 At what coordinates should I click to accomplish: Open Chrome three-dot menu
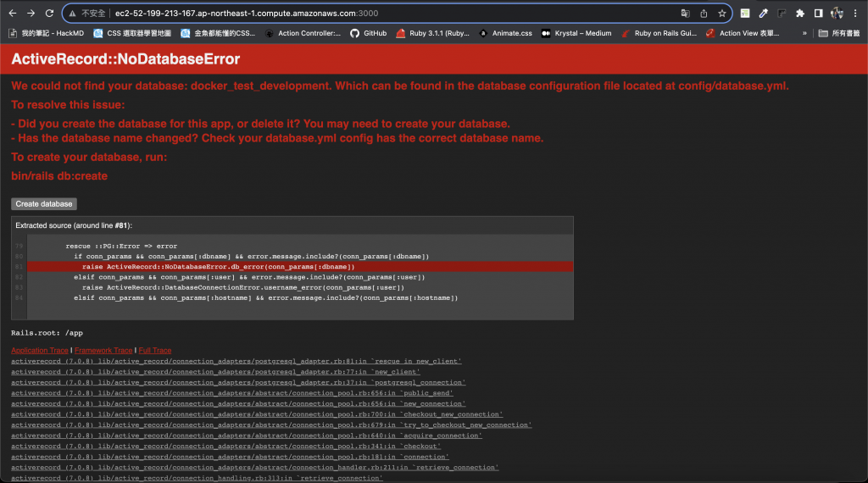pyautogui.click(x=855, y=14)
